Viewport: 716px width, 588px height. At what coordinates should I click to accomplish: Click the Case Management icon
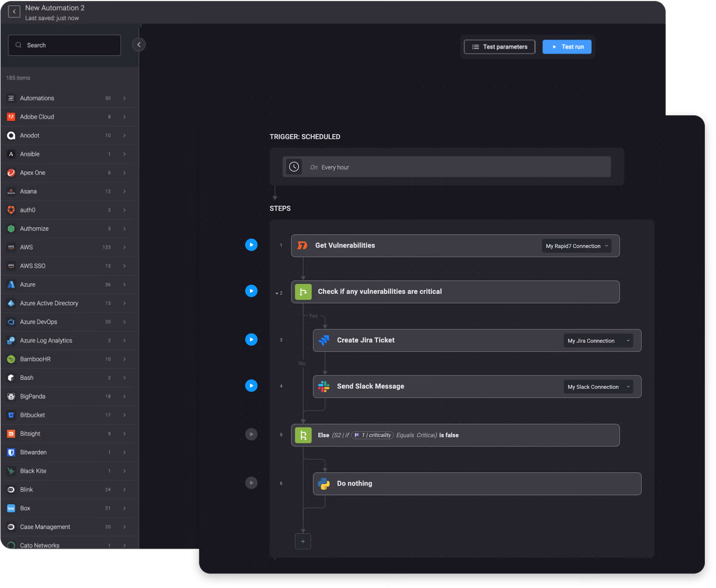[11, 527]
